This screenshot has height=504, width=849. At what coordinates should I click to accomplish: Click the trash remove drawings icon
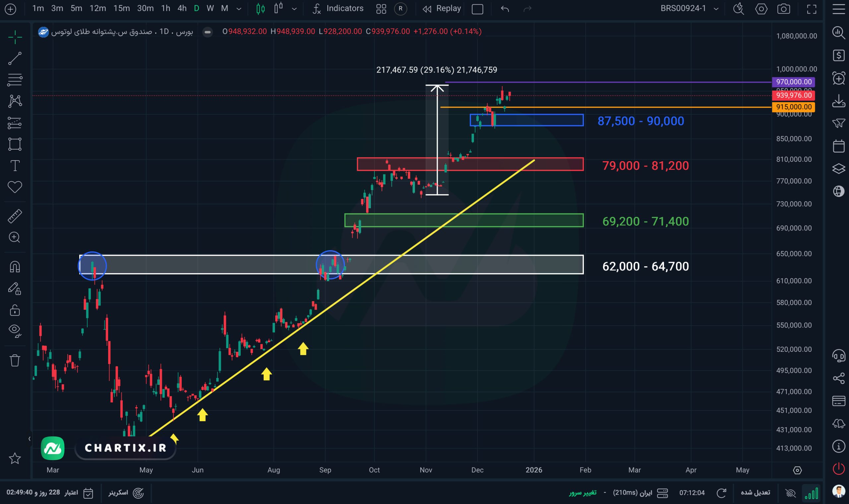[x=15, y=360]
